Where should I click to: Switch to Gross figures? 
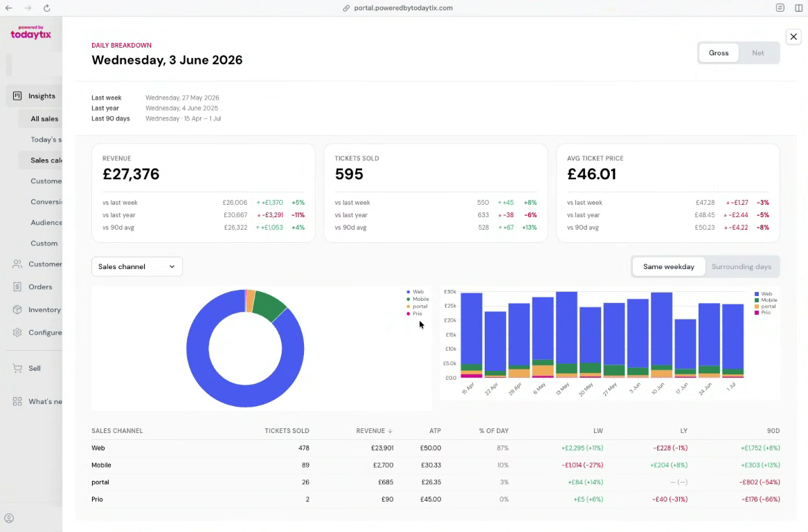click(x=718, y=53)
